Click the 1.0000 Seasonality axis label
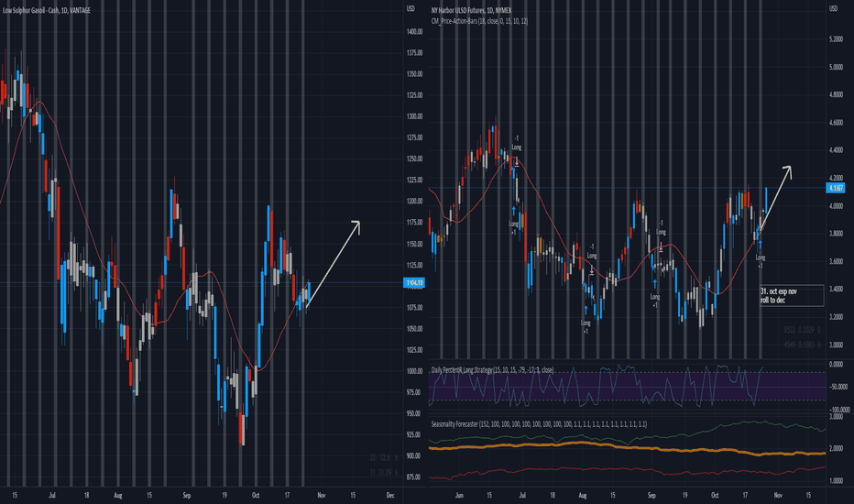 [x=836, y=481]
